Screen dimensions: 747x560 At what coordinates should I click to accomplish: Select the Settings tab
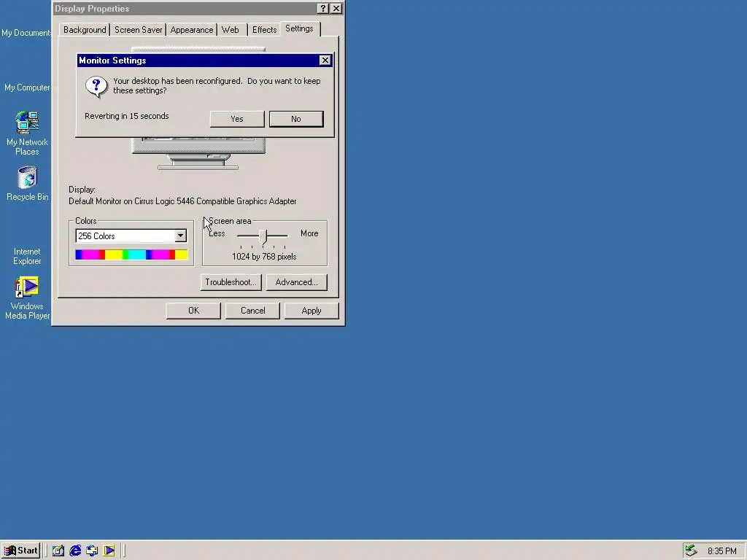pos(300,28)
